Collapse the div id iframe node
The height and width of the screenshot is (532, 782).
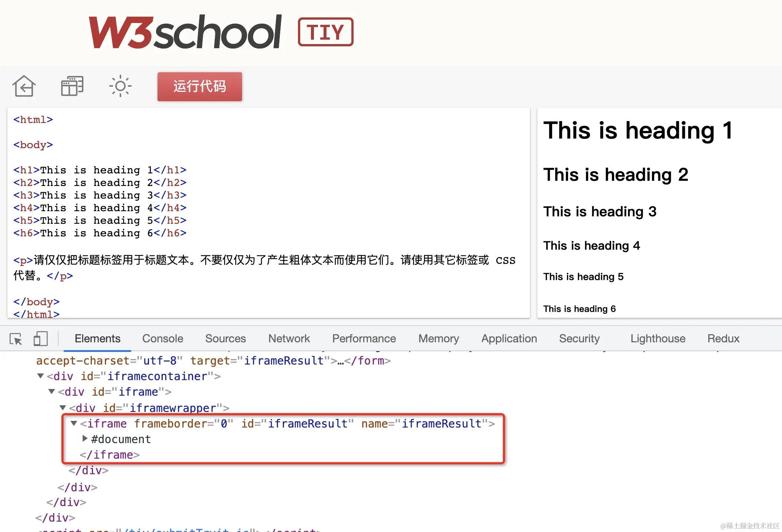(x=52, y=392)
